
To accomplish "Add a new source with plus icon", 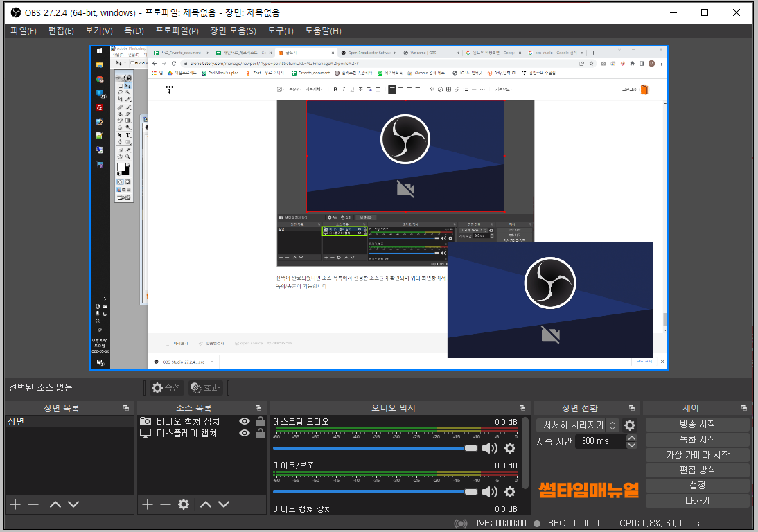I will pos(148,504).
